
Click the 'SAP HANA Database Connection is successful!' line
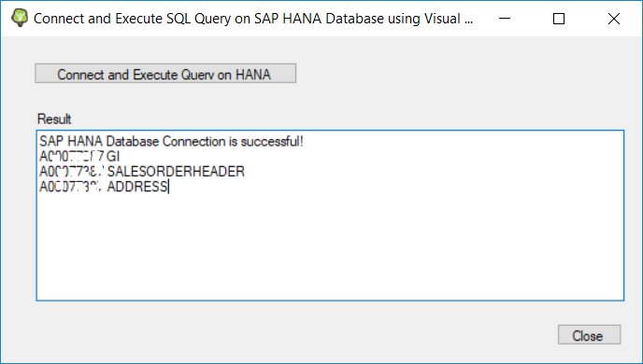pos(171,142)
